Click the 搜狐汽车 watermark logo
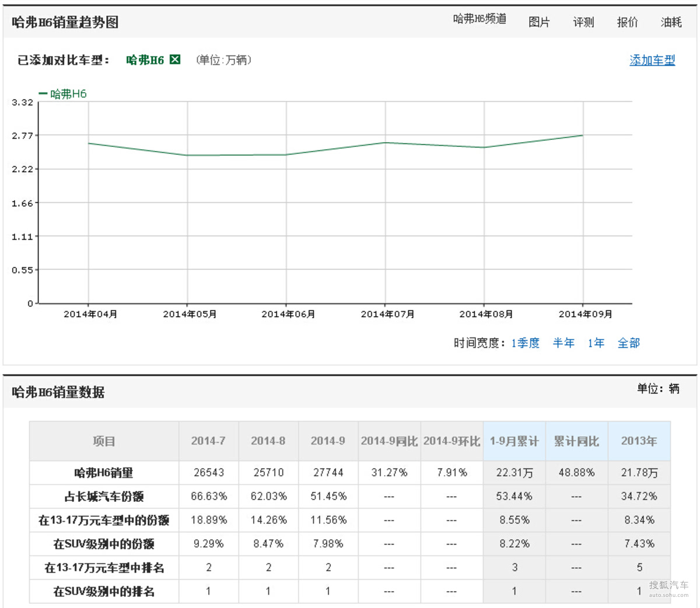700x608 pixels. [668, 587]
